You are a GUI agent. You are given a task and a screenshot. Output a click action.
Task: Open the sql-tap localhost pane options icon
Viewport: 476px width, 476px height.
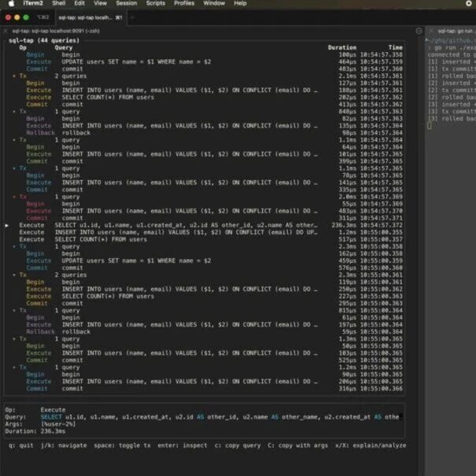coord(419,31)
